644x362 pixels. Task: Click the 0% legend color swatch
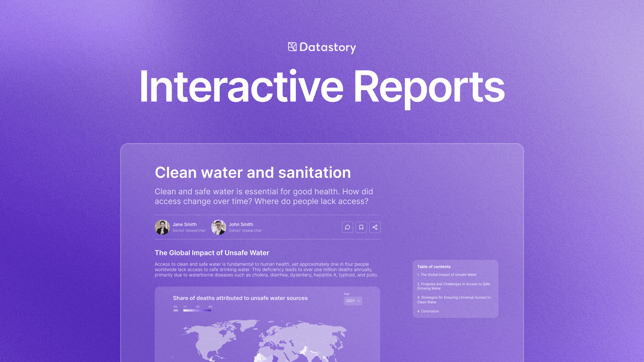click(x=176, y=310)
